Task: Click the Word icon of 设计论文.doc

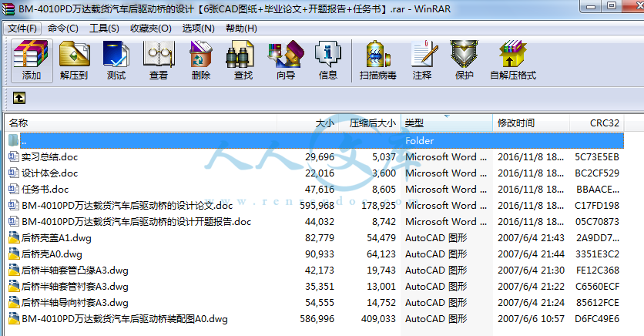Action: [14, 206]
